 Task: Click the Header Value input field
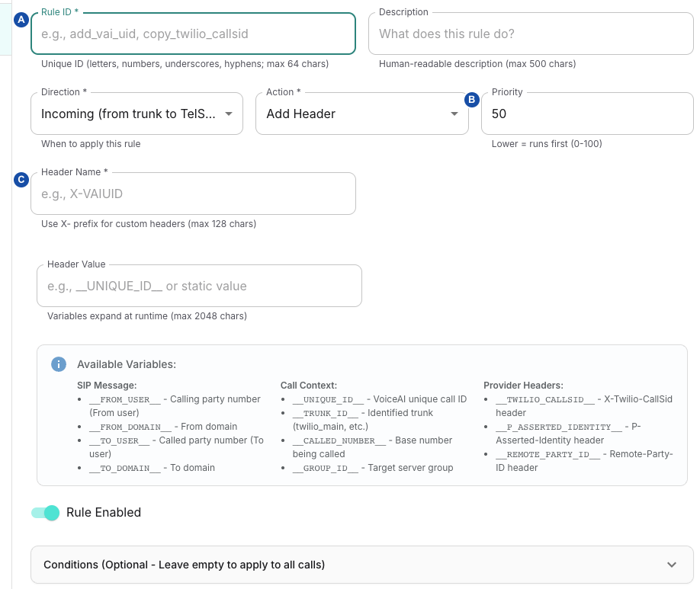(199, 286)
